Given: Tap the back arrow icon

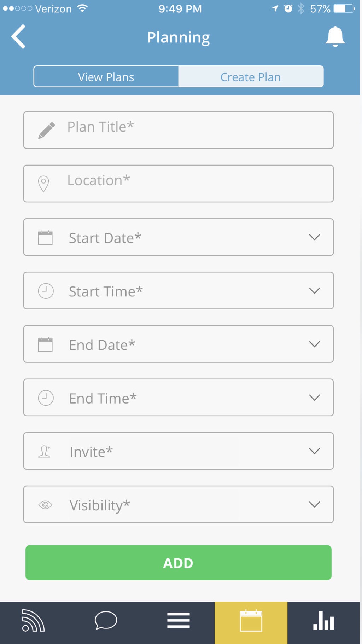Looking at the screenshot, I should [x=18, y=36].
